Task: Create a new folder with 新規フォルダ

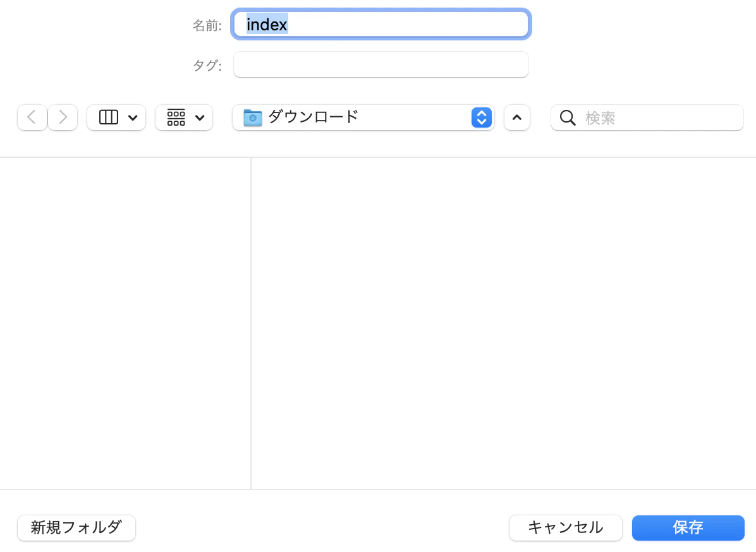Action: [x=76, y=527]
